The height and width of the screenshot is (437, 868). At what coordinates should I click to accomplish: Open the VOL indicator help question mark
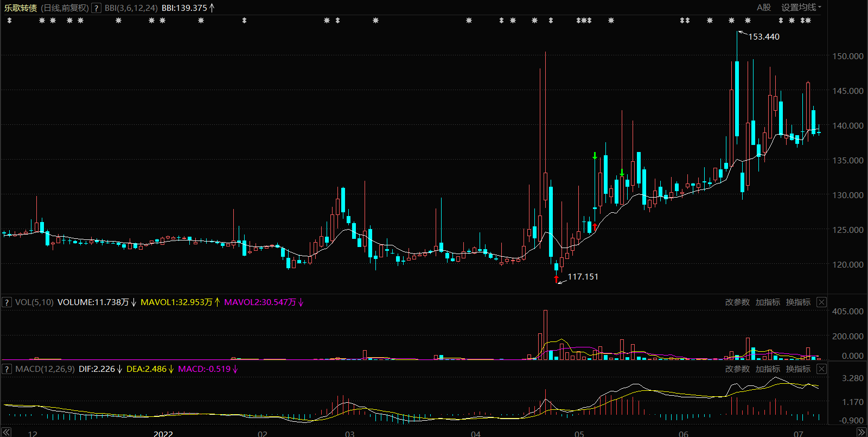7,302
